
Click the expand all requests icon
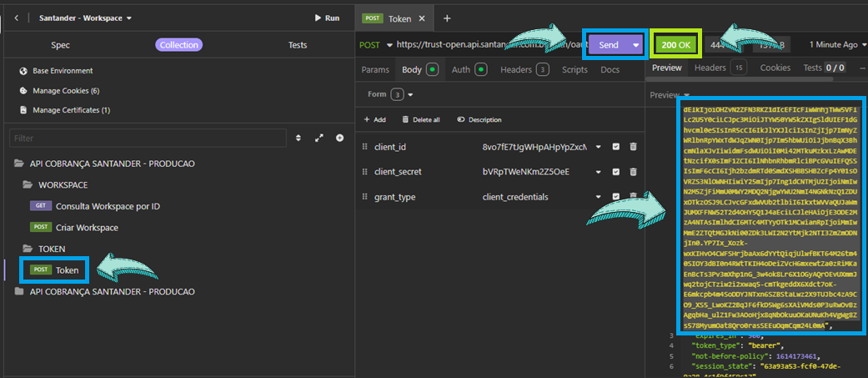(x=319, y=138)
